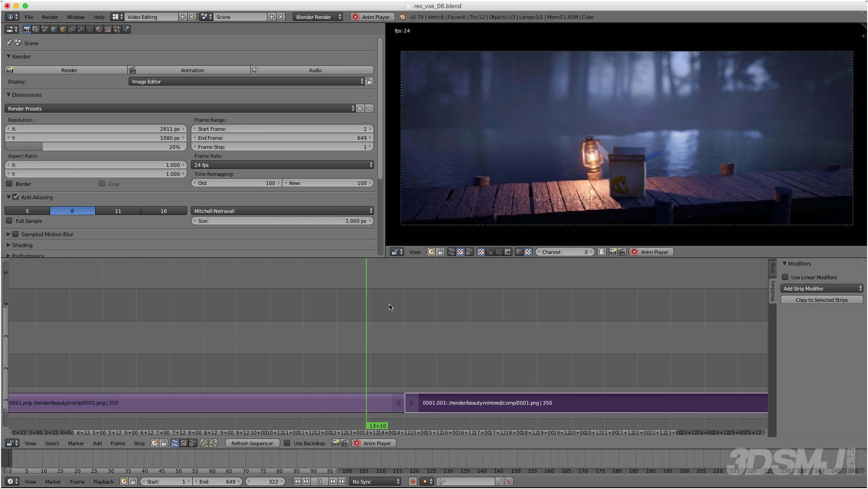Open the Mitchell-Netravali filter dropdown
Image resolution: width=868 pixels, height=489 pixels.
tap(282, 211)
